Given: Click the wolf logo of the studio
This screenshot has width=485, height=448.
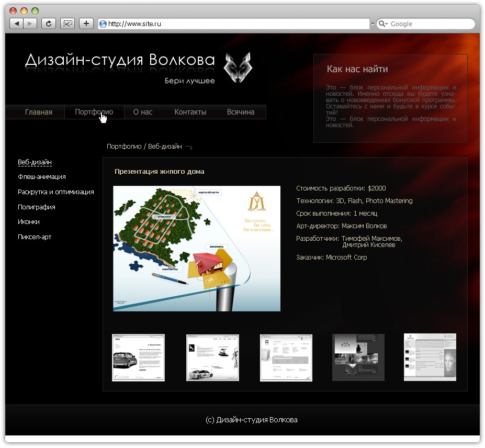Looking at the screenshot, I should click(238, 67).
